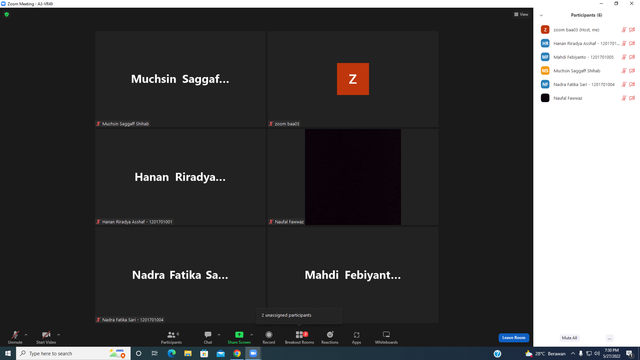
Task: Click muted mic icon for Naufal Fawwaz
Action: (x=624, y=98)
